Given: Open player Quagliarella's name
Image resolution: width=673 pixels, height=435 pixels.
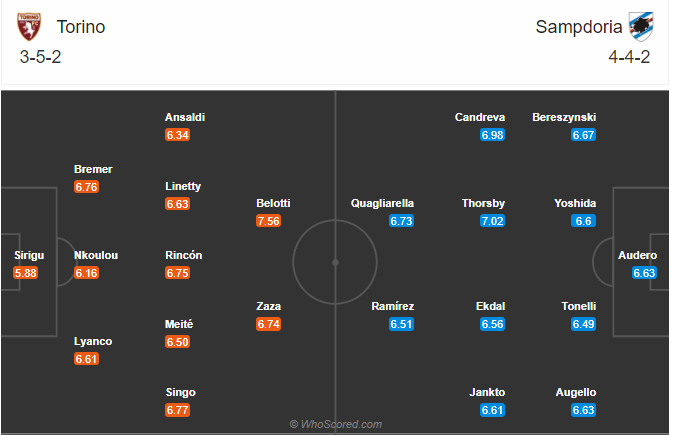Looking at the screenshot, I should coord(382,203).
